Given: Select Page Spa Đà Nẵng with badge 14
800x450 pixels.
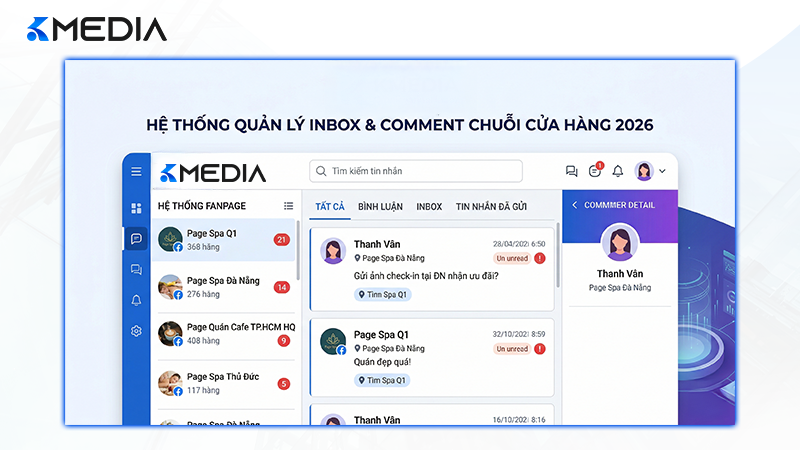Looking at the screenshot, I should 223,287.
